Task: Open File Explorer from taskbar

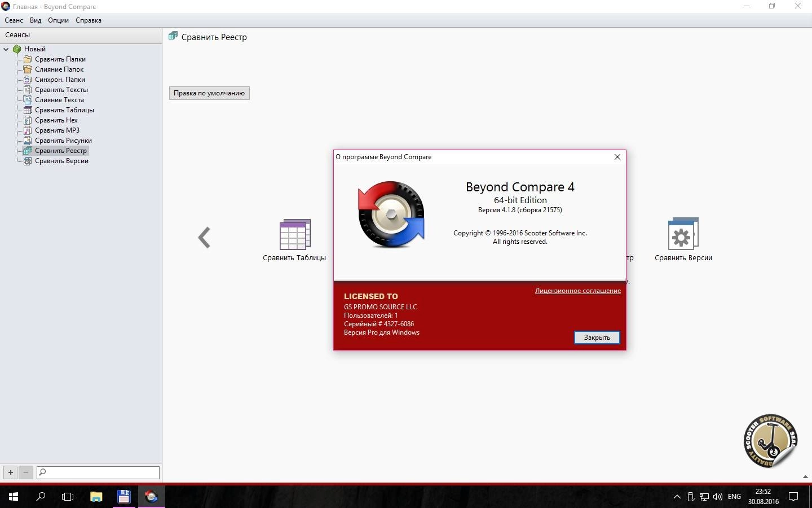Action: pos(96,497)
